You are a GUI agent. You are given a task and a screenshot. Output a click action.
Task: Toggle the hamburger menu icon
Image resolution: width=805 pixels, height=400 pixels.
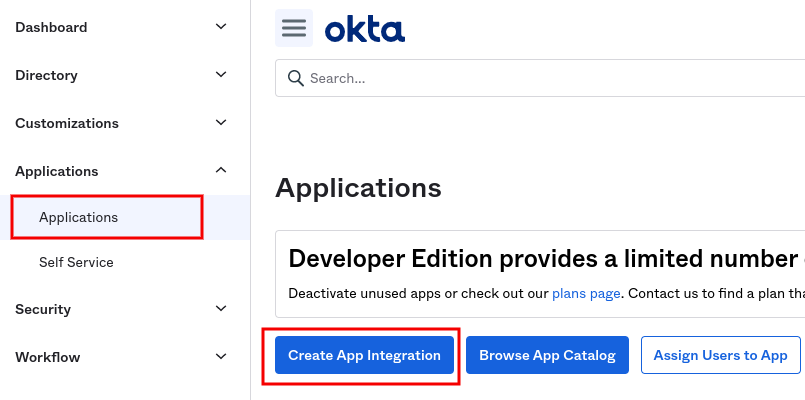coord(294,28)
